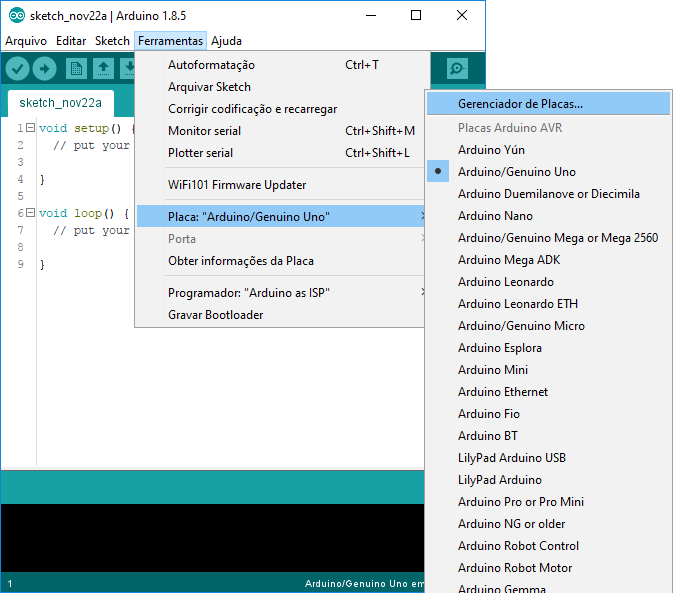Select Corrigir codificação e recarregar
673x593 pixels.
click(282, 109)
